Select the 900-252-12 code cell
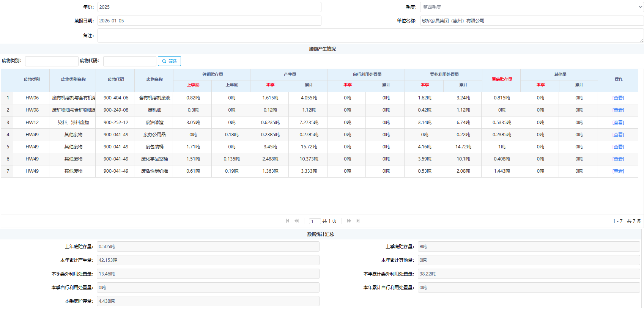Viewport: 644px width, 310px height. tap(116, 123)
